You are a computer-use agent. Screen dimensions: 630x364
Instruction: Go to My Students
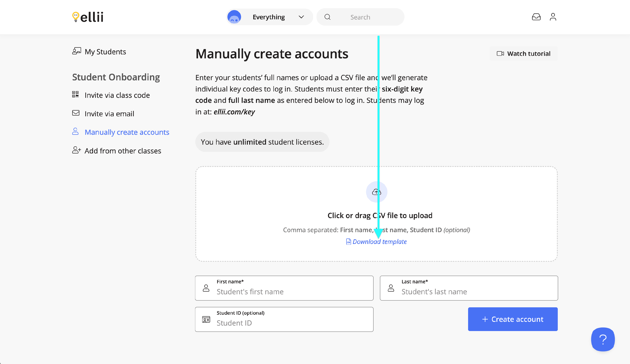tap(105, 52)
